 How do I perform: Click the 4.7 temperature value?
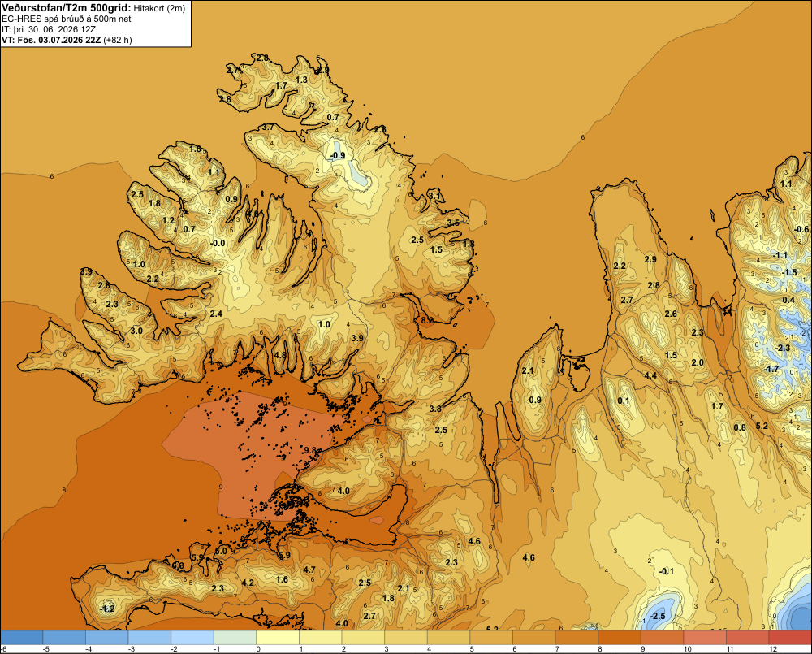[x=309, y=570]
